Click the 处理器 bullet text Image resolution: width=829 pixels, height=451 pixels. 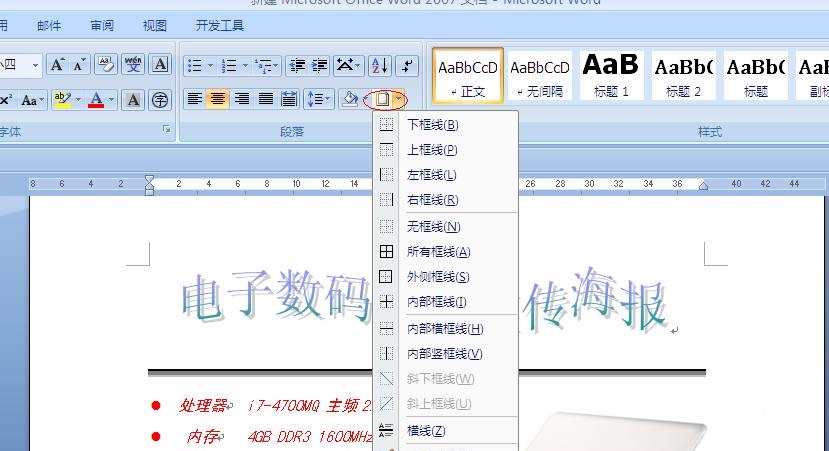203,406
